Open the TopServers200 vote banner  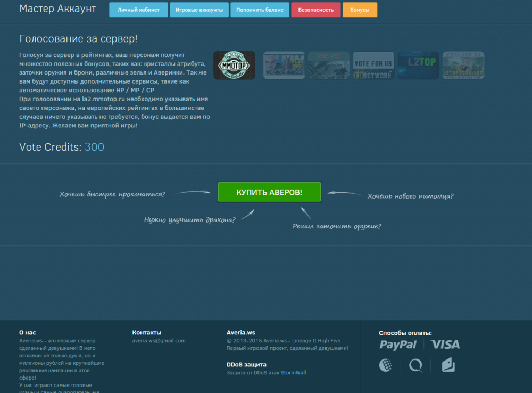(x=284, y=65)
